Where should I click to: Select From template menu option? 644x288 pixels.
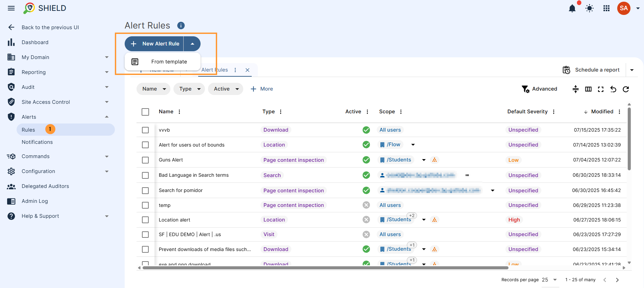pyautogui.click(x=163, y=62)
